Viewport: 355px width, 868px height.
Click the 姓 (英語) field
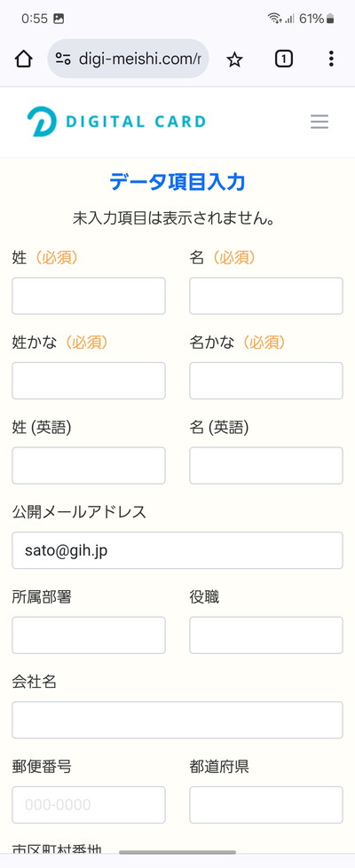click(89, 466)
